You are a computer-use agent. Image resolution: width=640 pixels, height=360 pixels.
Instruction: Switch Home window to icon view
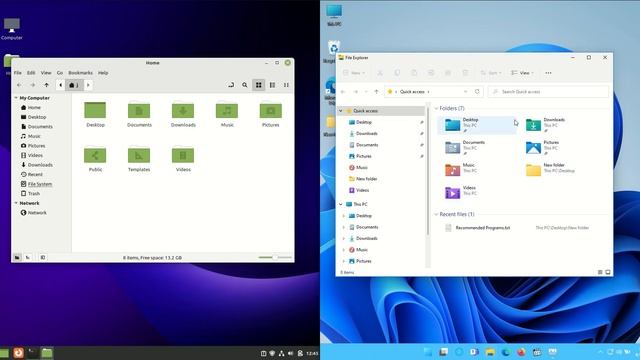[258, 85]
